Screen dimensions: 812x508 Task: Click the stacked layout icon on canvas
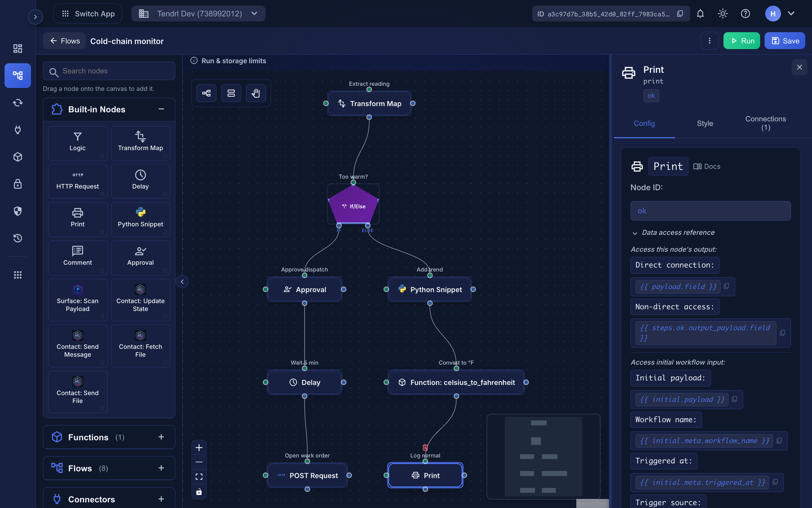point(231,93)
